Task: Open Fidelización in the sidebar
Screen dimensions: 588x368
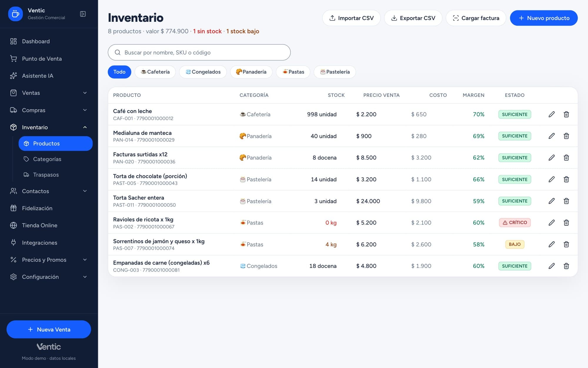Action: (49, 208)
